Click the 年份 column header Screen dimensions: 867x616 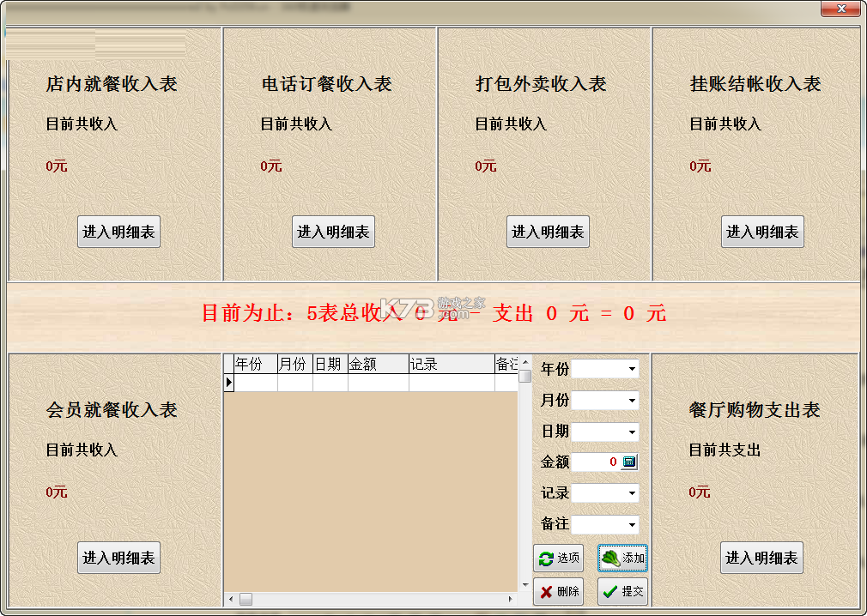(x=256, y=364)
